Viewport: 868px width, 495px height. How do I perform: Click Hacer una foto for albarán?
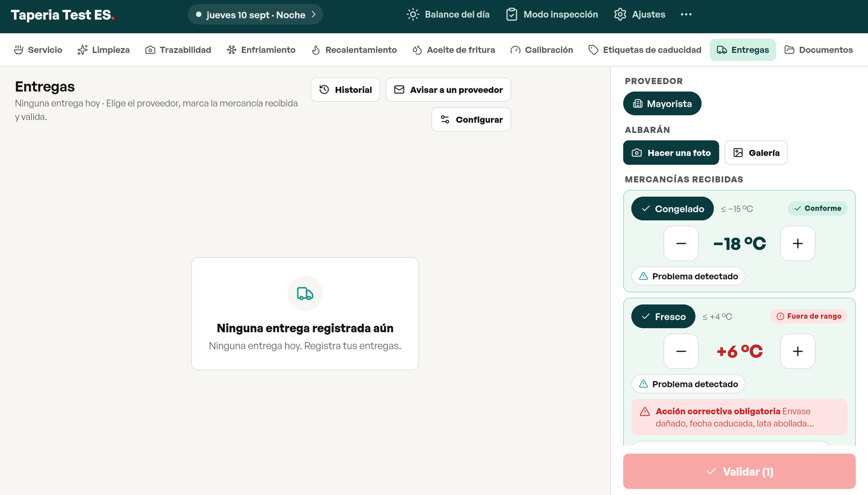point(671,153)
